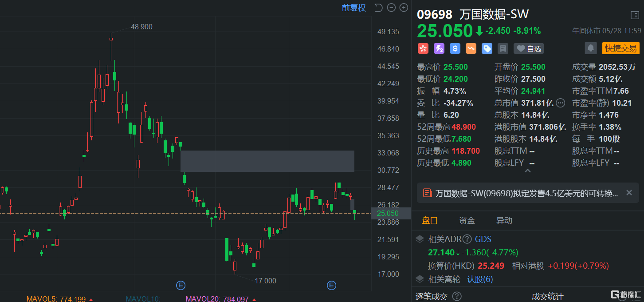The image size is (644, 302).
Task: Click the 48.900 high price annotation
Action: coord(141,27)
